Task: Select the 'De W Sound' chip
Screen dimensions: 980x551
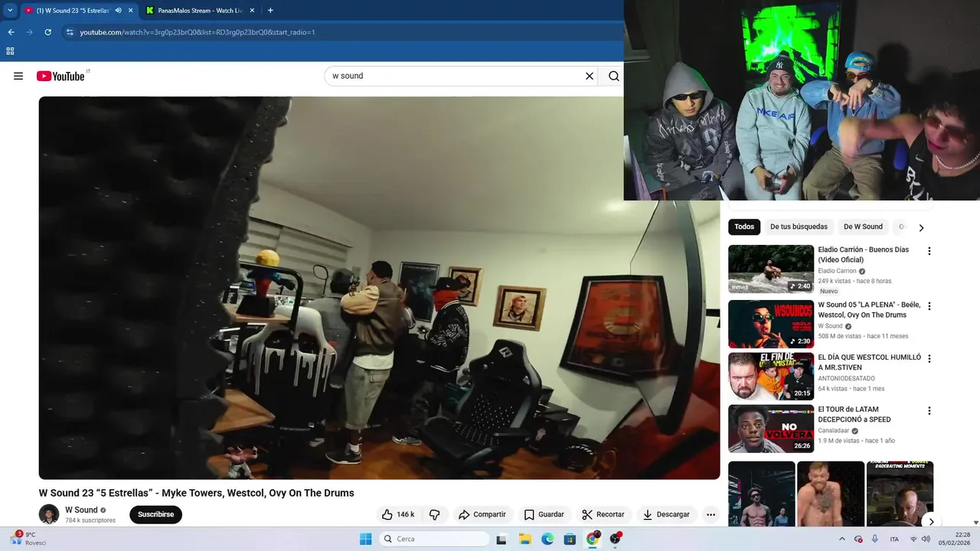Action: [x=863, y=227]
